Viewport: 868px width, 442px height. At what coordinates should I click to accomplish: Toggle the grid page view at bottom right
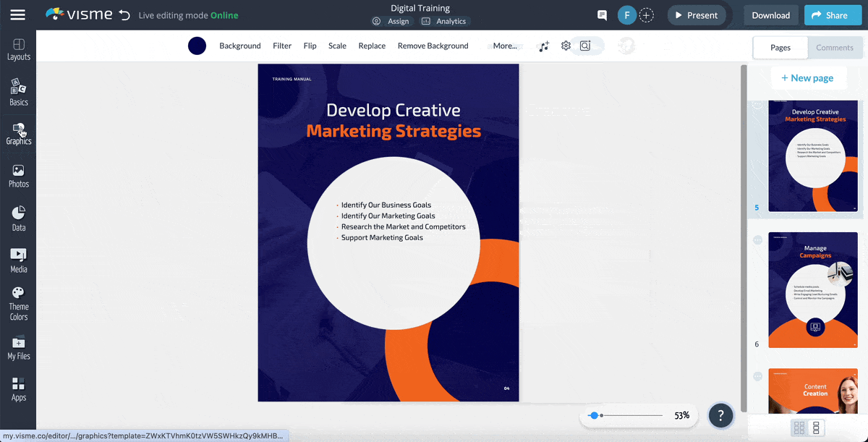click(x=800, y=428)
